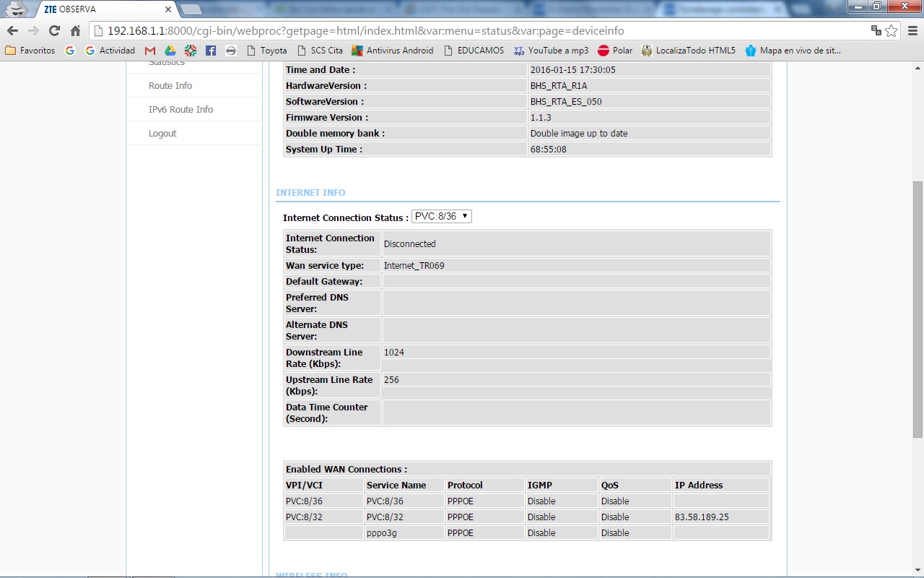Viewport: 924px width, 578px height.
Task: Click the System Up Time value 68:55:08
Action: (x=549, y=150)
